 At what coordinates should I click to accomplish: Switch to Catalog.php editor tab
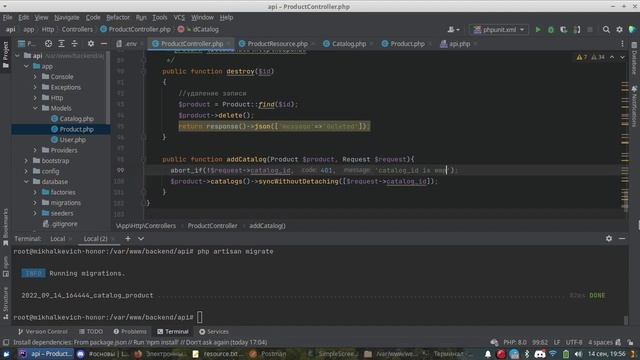click(349, 44)
